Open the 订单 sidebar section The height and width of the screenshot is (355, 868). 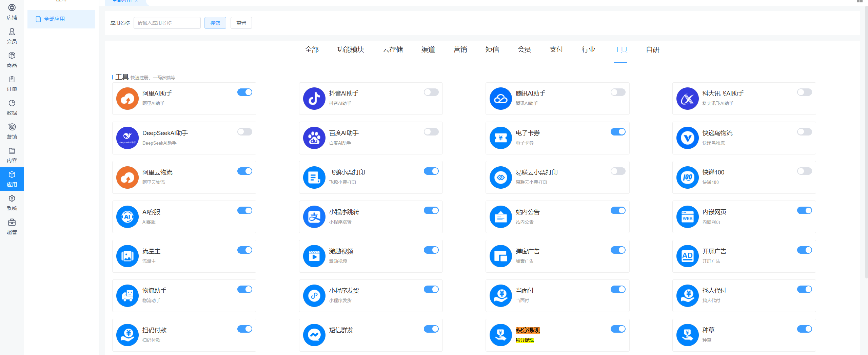(x=12, y=83)
